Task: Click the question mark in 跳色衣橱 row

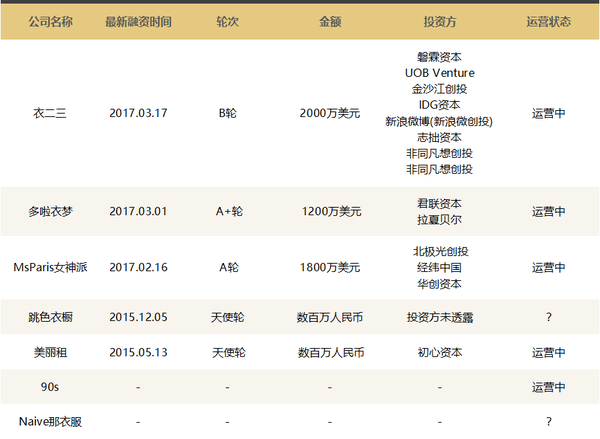Action: click(x=549, y=317)
